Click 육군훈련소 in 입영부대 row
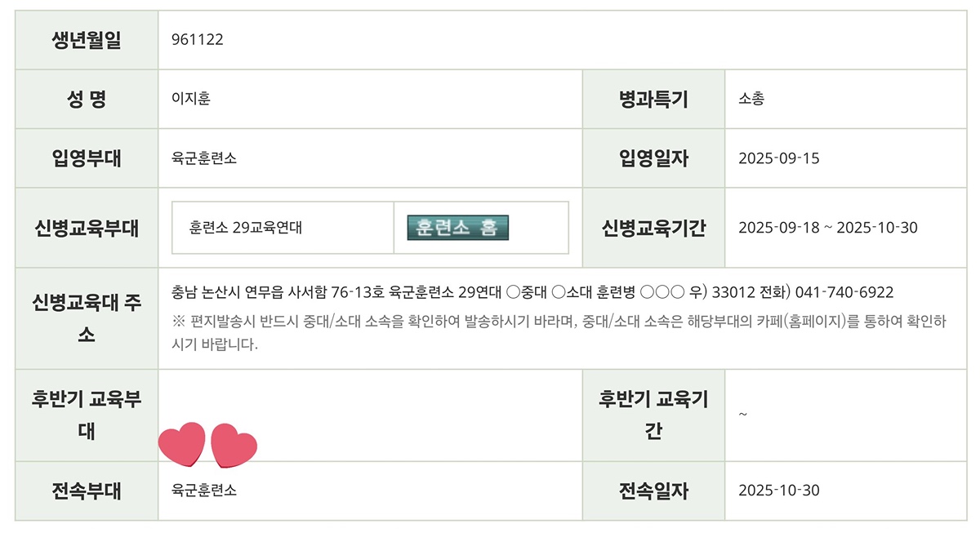 tap(204, 158)
